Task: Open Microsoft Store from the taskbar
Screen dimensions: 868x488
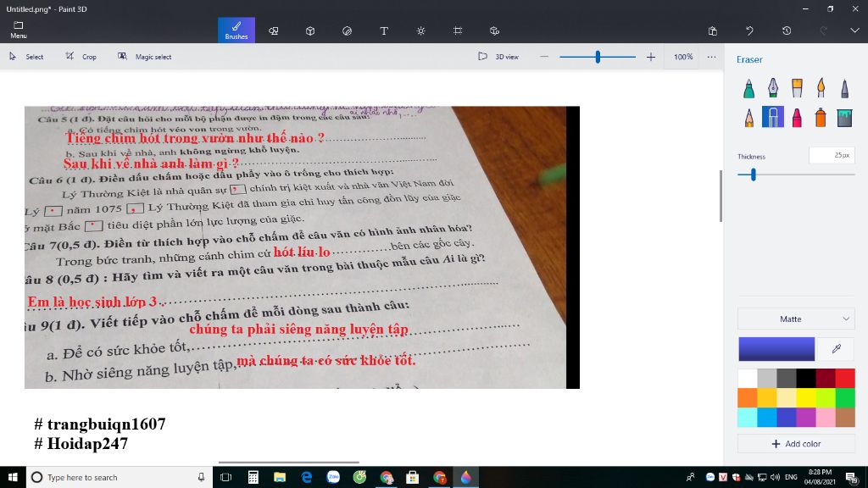Action: (x=413, y=477)
